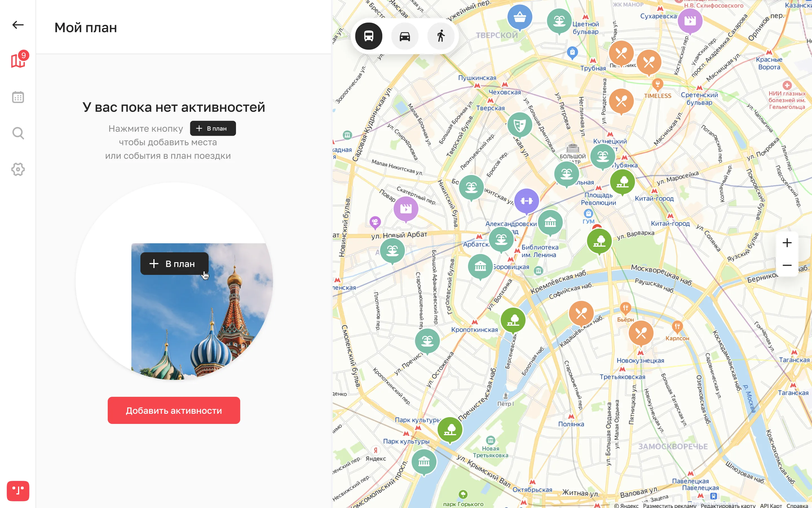Viewport: 812px width, 508px height.
Task: Click the Кропоткинская metro label
Action: pos(475,330)
